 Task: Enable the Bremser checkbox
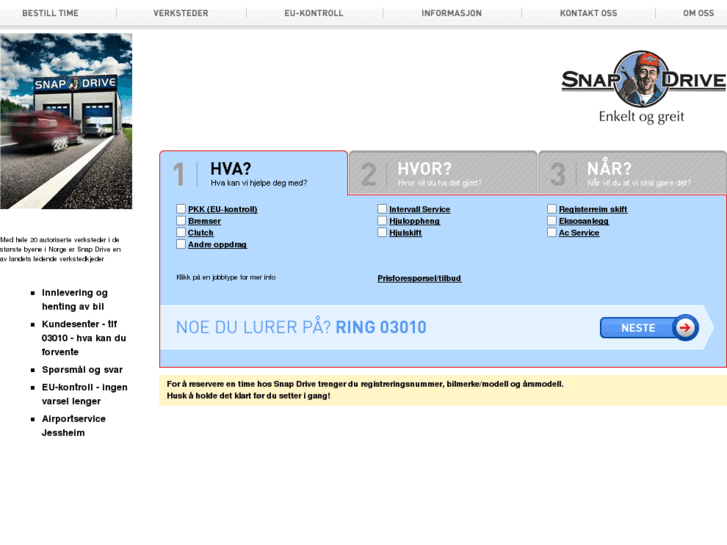coord(181,221)
